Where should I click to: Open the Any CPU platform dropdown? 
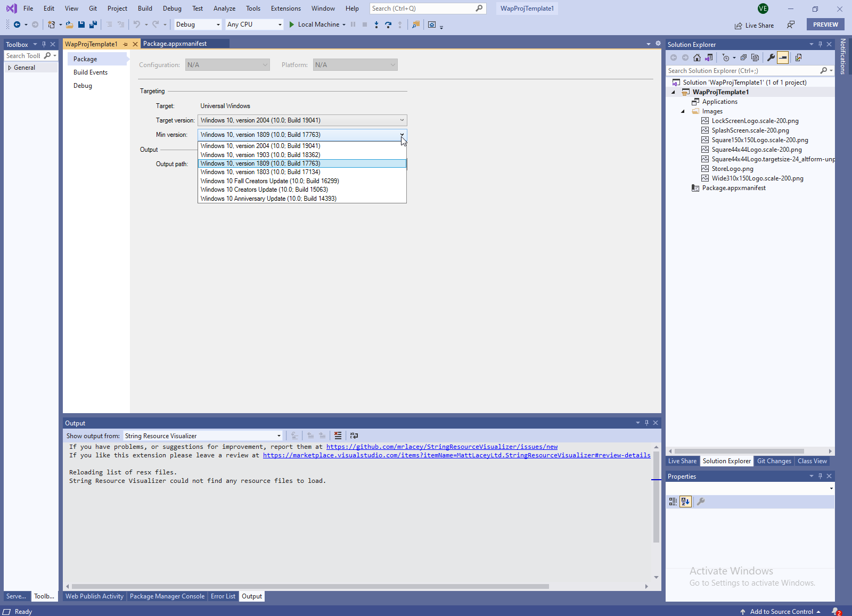pyautogui.click(x=255, y=24)
